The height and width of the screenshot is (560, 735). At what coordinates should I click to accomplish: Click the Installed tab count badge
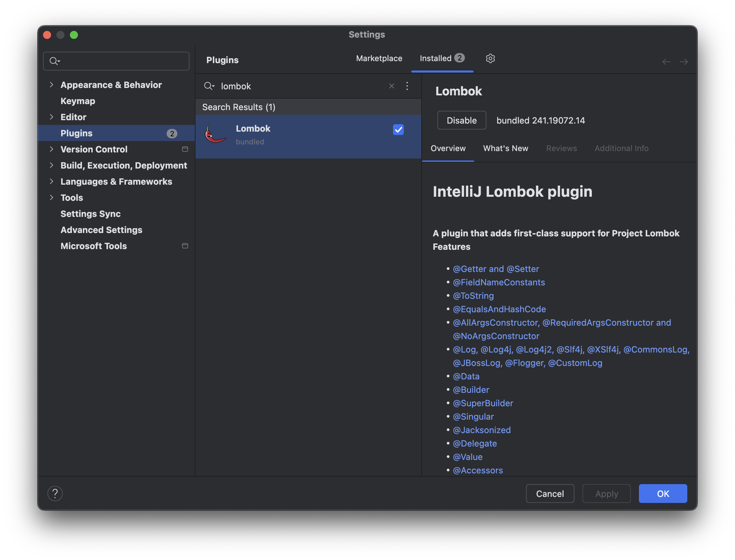(459, 58)
